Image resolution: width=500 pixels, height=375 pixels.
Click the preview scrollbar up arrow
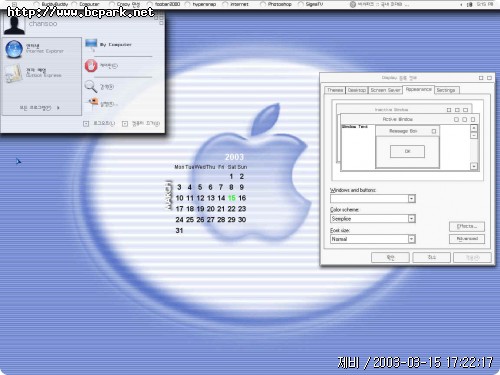[474, 128]
